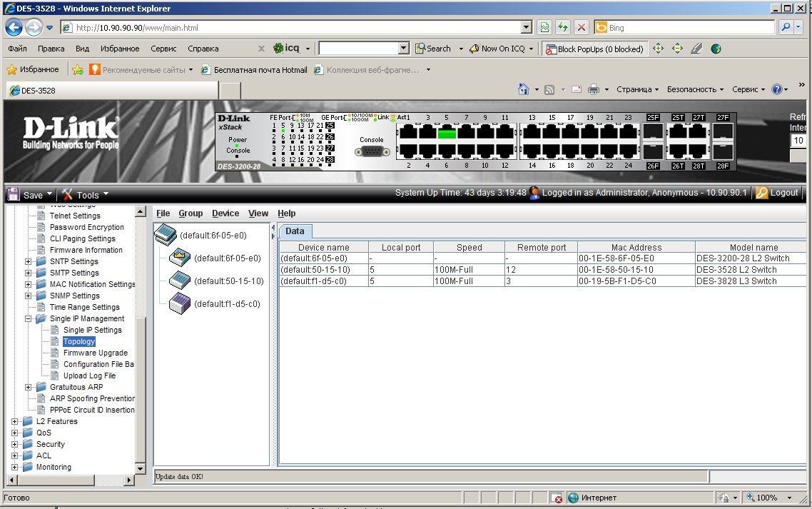The image size is (812, 509).
Task: Click the Add to favorites bar icon
Action: tap(78, 69)
